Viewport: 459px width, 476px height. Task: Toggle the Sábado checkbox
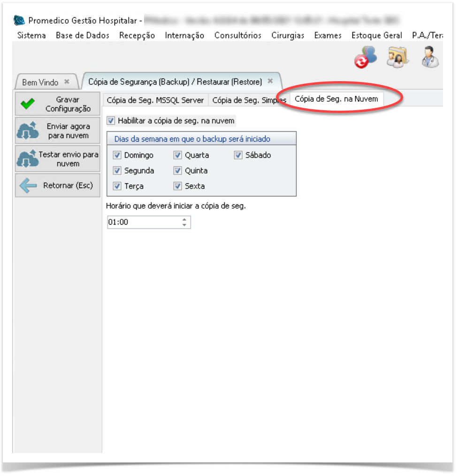(238, 155)
